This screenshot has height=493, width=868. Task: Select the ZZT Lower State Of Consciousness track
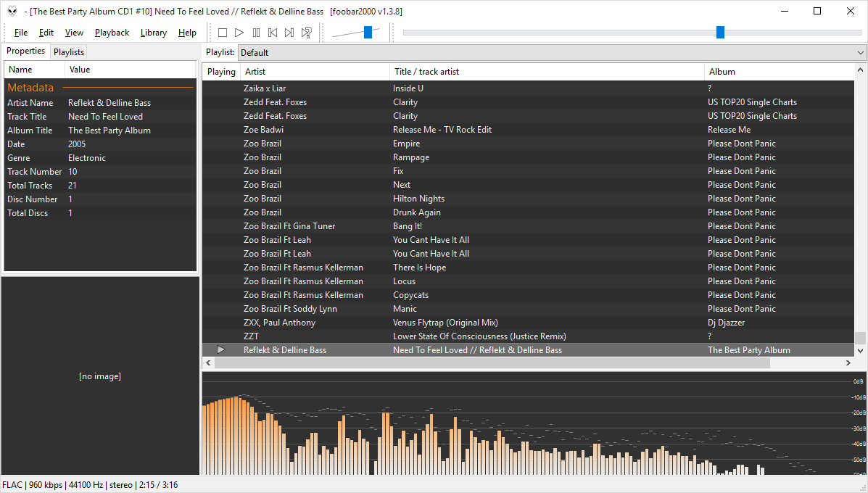tap(528, 336)
